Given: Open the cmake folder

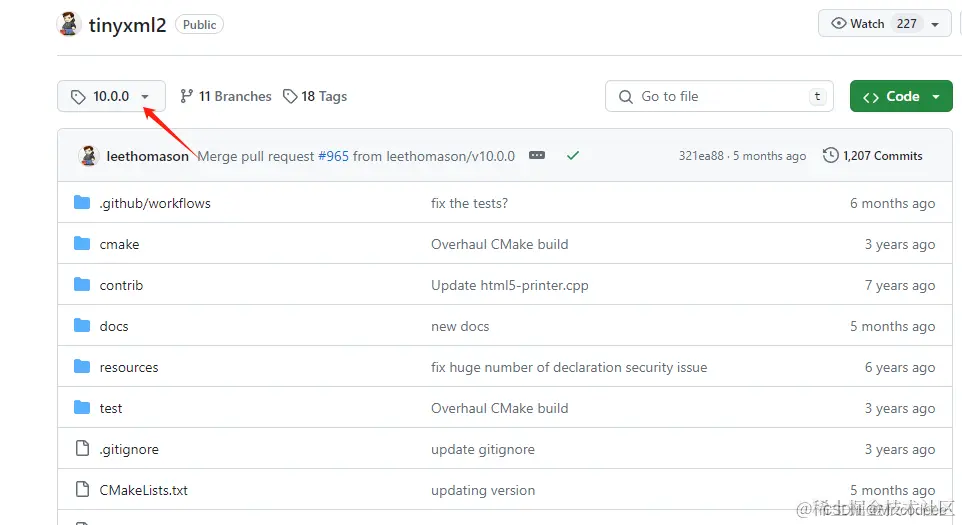Looking at the screenshot, I should tap(119, 244).
